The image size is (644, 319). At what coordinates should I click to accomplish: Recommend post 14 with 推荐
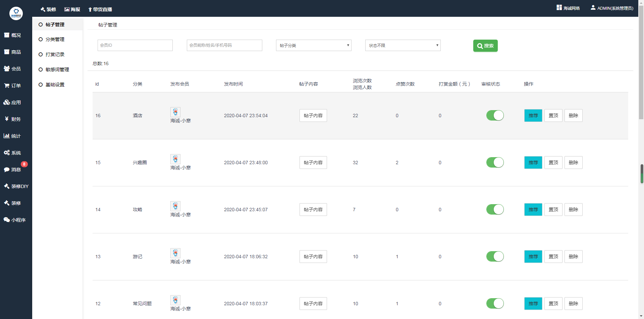click(533, 210)
